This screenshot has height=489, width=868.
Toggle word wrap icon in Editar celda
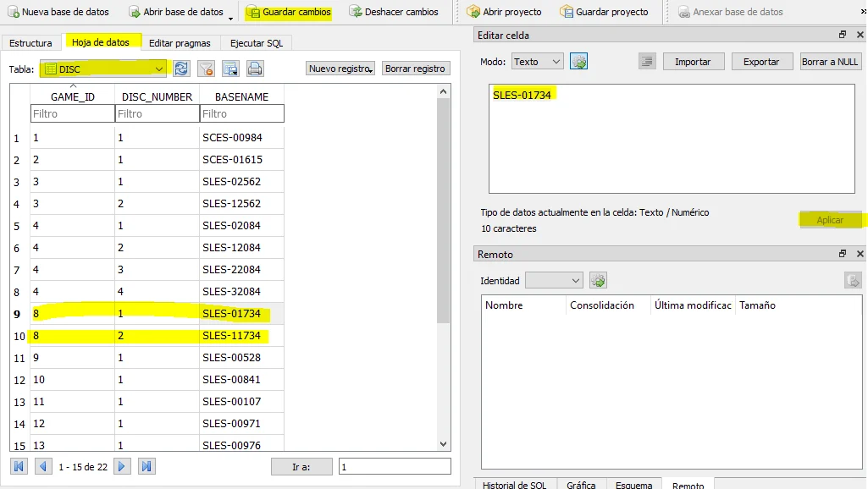(x=647, y=62)
